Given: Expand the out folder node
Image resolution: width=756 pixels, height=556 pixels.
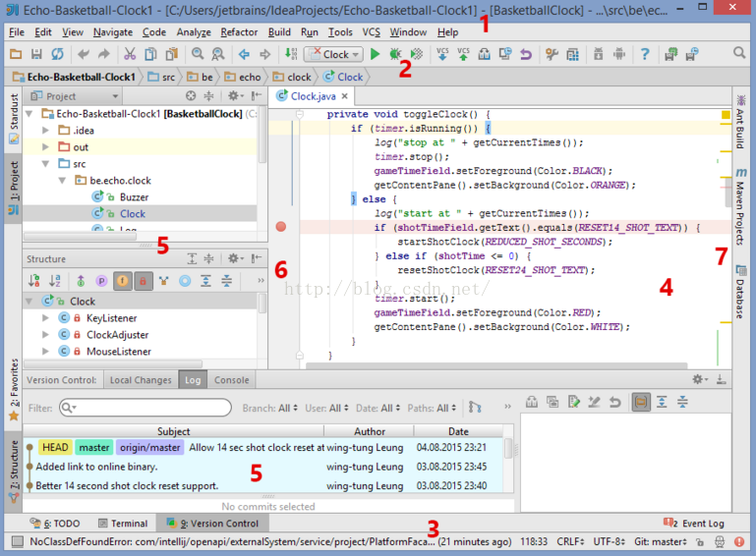Looking at the screenshot, I should pos(45,147).
